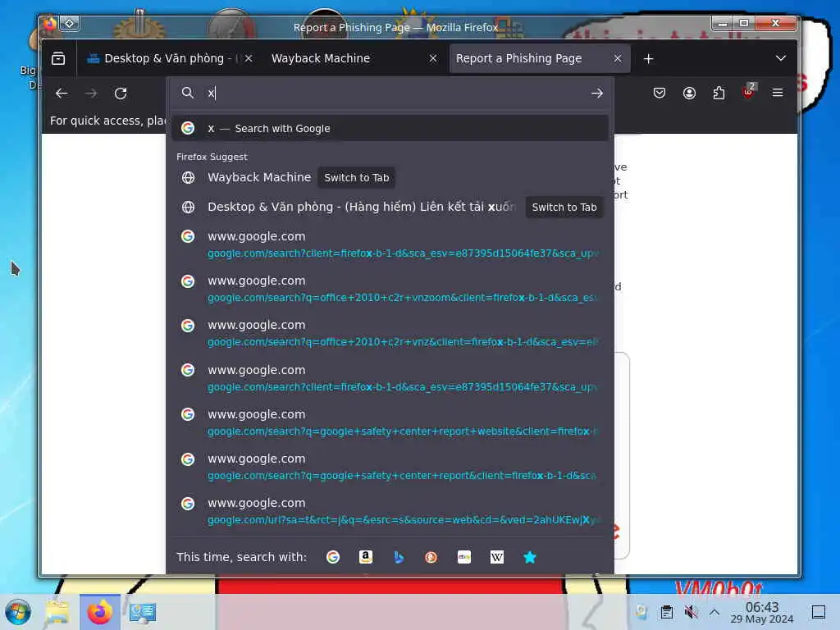Search bookmarks with the star icon

click(529, 557)
